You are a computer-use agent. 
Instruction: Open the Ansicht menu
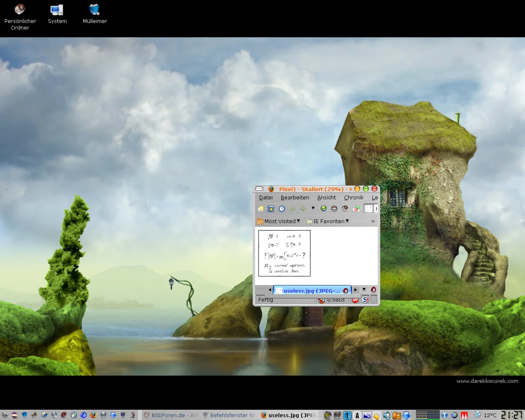tap(326, 198)
